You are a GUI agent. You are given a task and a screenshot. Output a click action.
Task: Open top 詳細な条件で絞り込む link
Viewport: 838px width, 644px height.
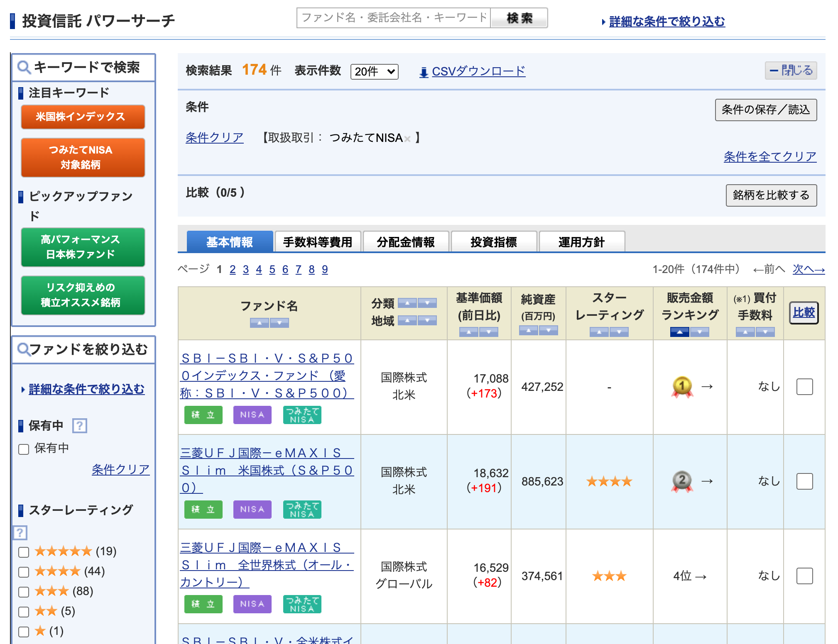pyautogui.click(x=666, y=21)
